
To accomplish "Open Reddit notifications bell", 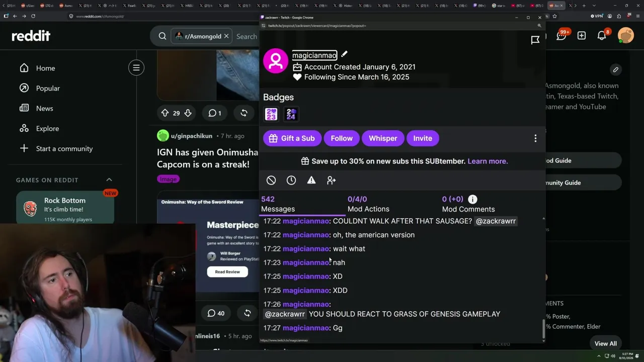I will 602,36.
